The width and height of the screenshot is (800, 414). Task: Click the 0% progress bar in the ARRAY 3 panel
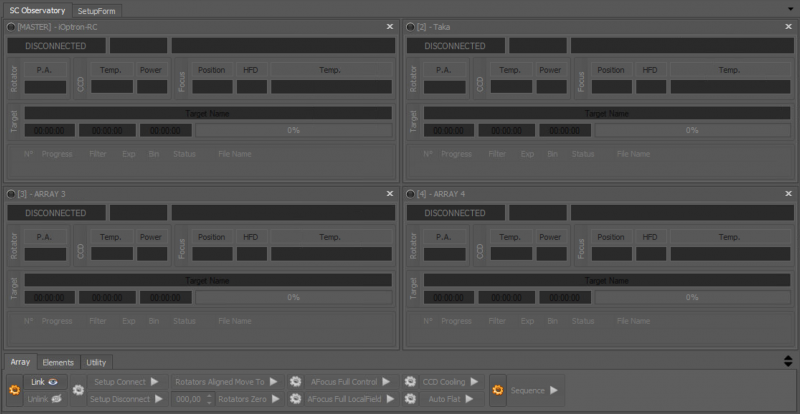coord(293,297)
